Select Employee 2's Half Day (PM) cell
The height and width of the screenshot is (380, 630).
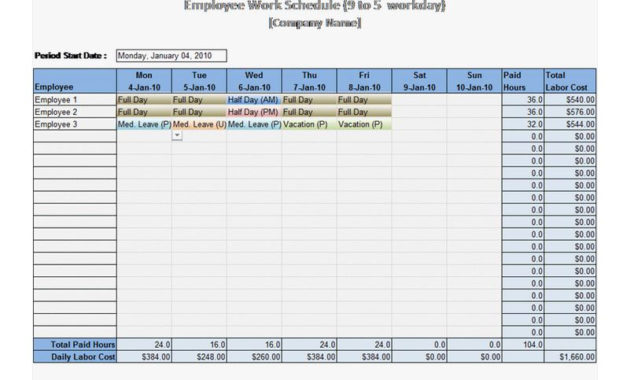pyautogui.click(x=254, y=112)
